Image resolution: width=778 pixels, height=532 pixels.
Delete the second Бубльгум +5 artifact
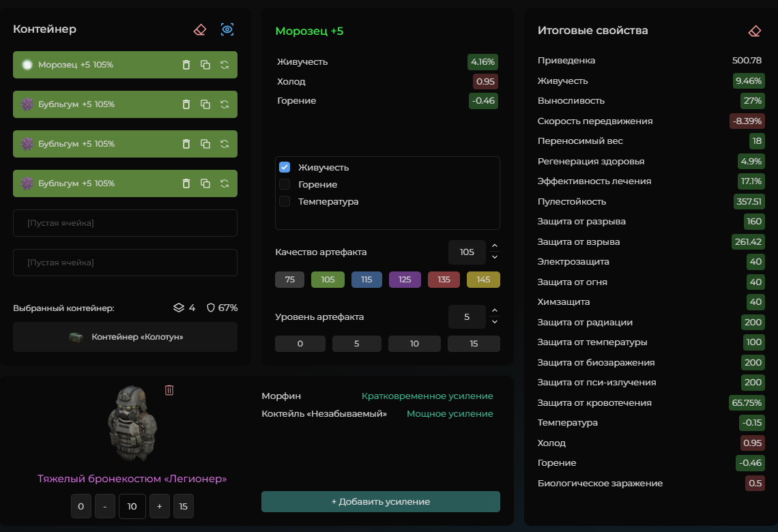tap(186, 144)
